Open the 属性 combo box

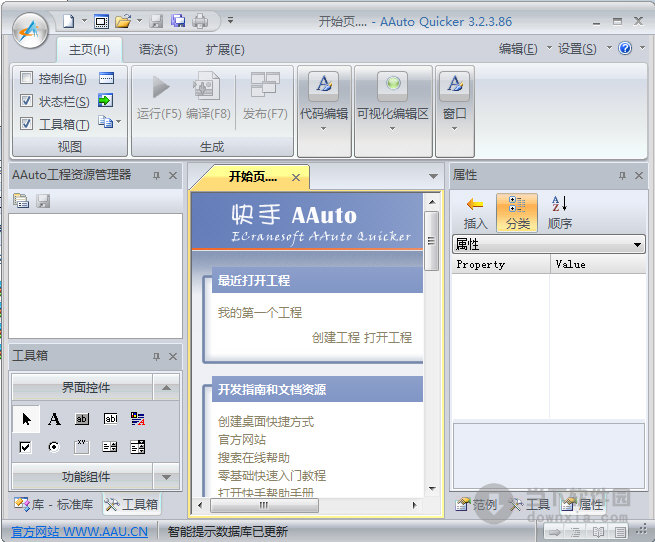pos(549,244)
